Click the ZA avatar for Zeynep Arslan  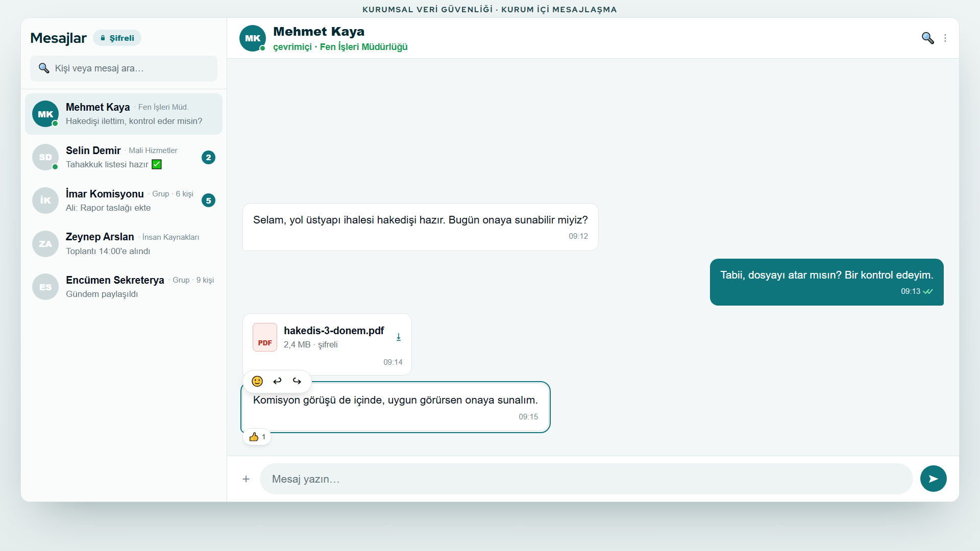click(45, 244)
